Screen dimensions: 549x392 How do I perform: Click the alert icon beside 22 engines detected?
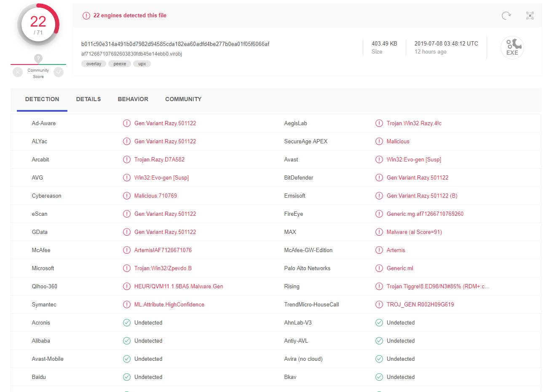click(86, 16)
